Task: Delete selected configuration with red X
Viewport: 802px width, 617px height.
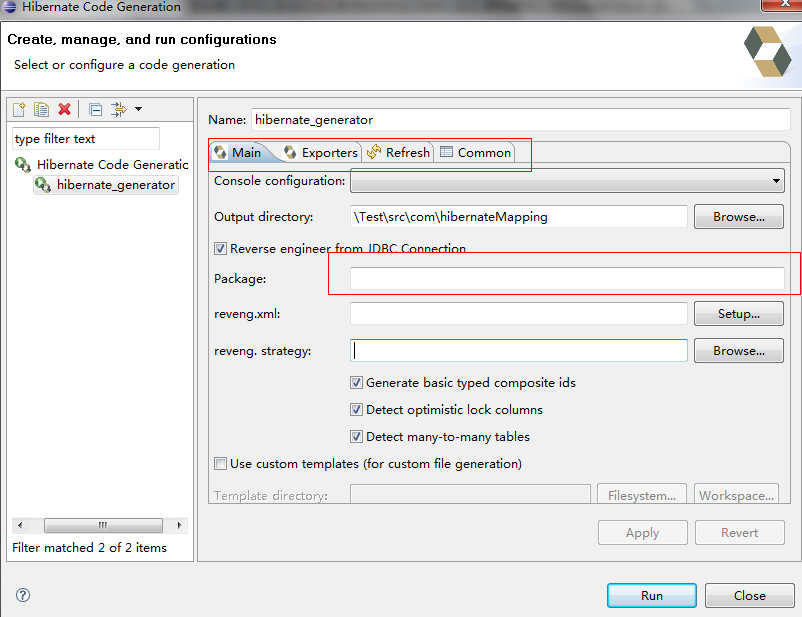Action: (x=64, y=109)
